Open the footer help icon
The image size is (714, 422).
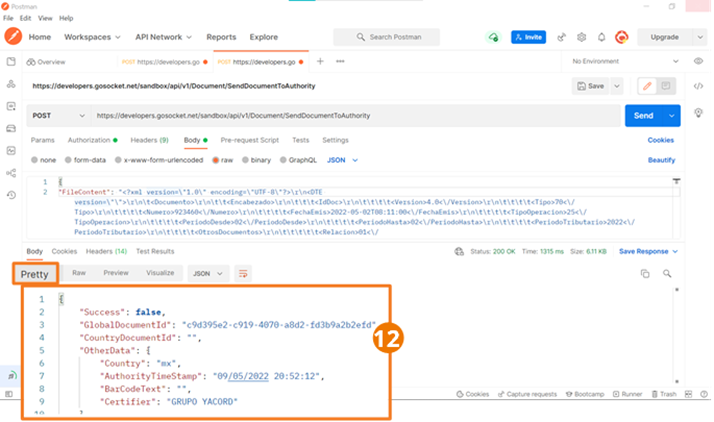[704, 394]
